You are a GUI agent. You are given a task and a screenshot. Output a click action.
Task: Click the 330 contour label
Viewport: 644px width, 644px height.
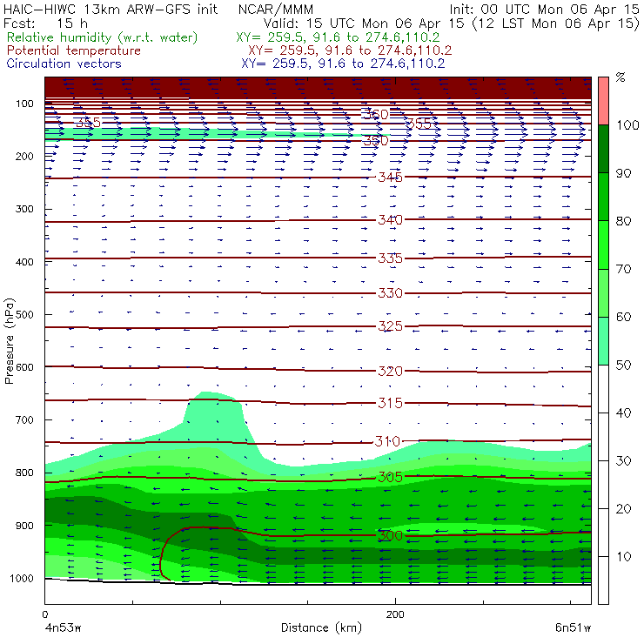pyautogui.click(x=390, y=293)
